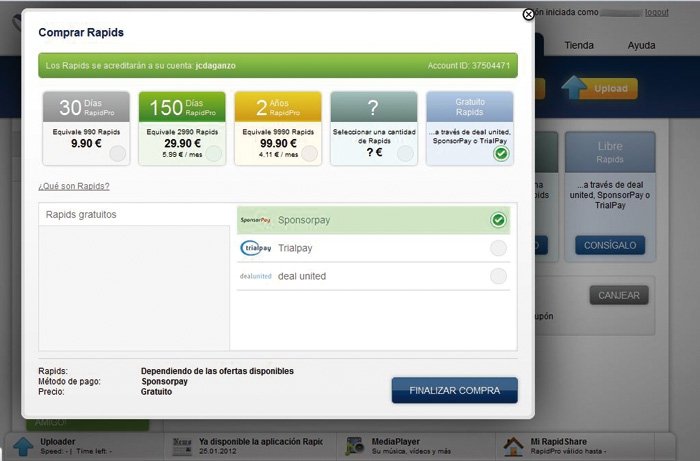
Task: Choose deal united payment radio button
Action: (498, 276)
